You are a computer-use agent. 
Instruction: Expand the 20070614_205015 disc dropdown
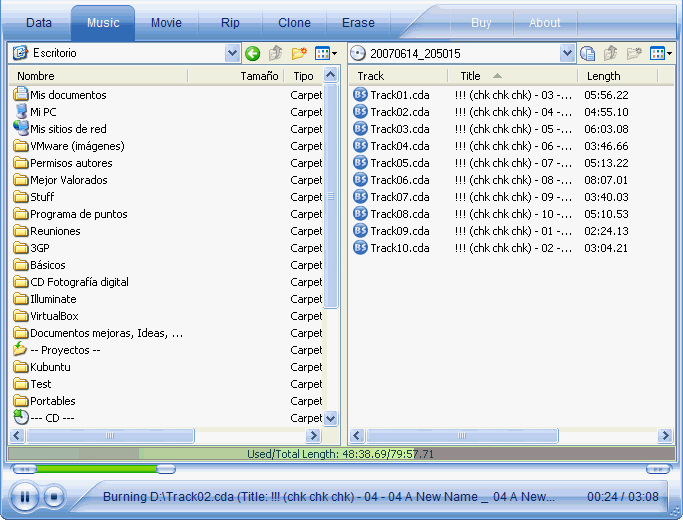pyautogui.click(x=567, y=53)
